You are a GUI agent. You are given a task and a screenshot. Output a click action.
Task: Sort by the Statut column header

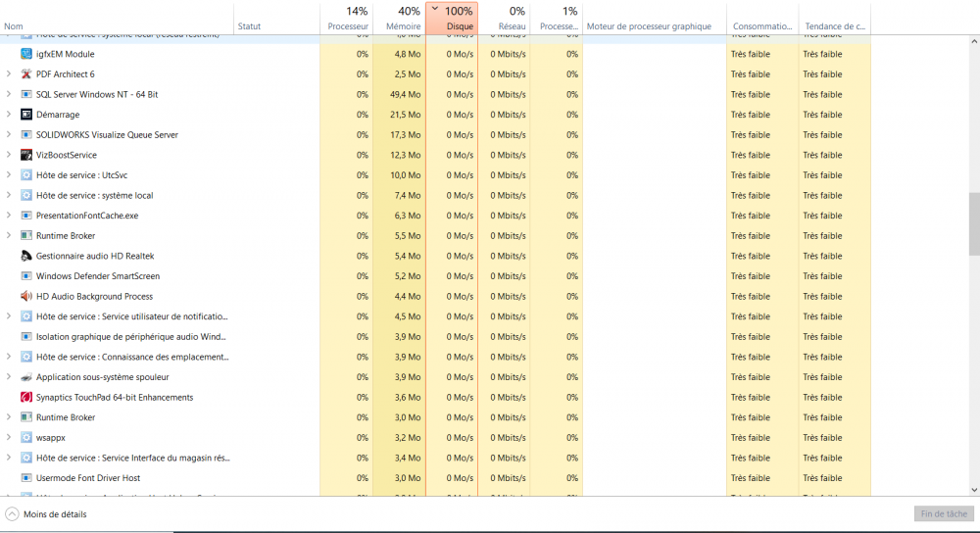point(277,18)
